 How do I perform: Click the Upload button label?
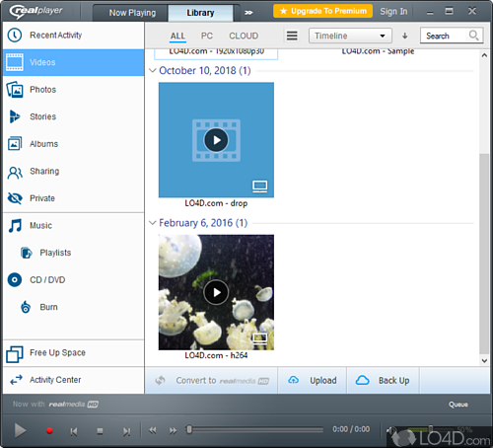point(323,381)
